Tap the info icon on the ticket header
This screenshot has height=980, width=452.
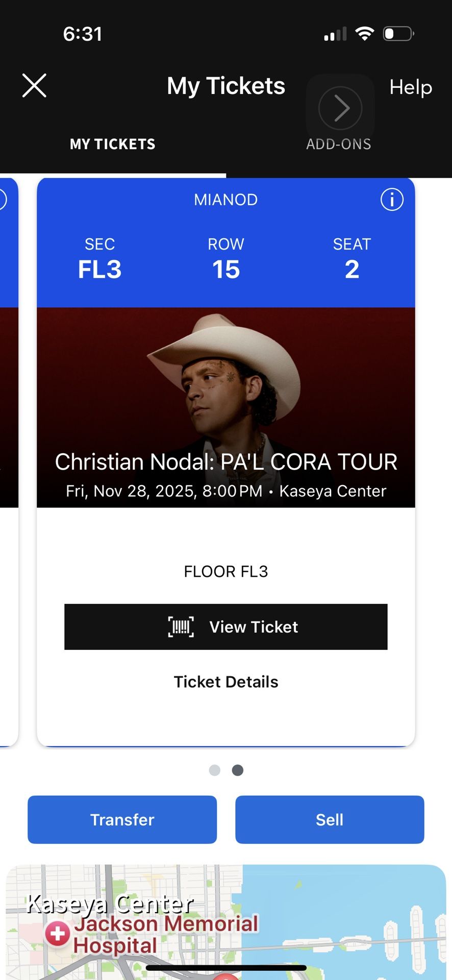tap(392, 200)
